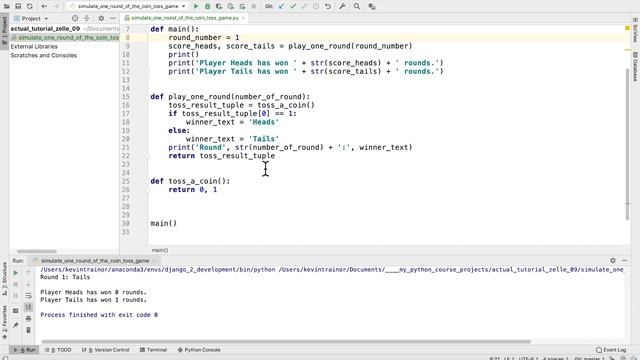Toggle the SciView right side panel
Viewport: 640px width, 360px height.
pos(635,29)
